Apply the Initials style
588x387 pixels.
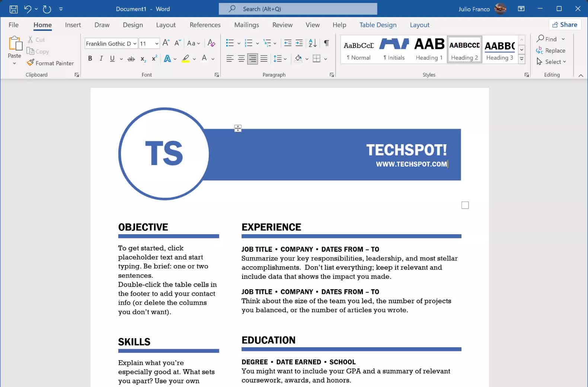pyautogui.click(x=394, y=50)
